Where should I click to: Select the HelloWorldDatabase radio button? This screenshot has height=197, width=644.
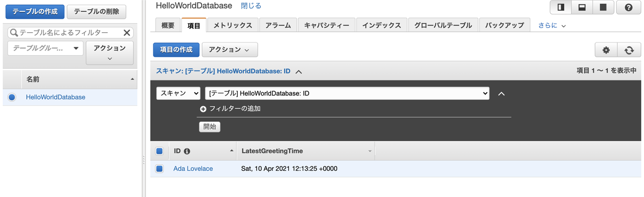tap(12, 97)
